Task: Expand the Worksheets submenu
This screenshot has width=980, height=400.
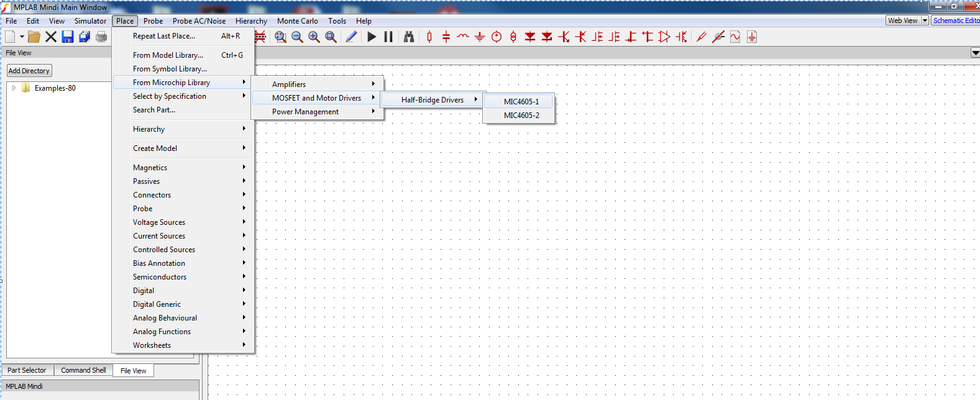Action: pyautogui.click(x=183, y=345)
